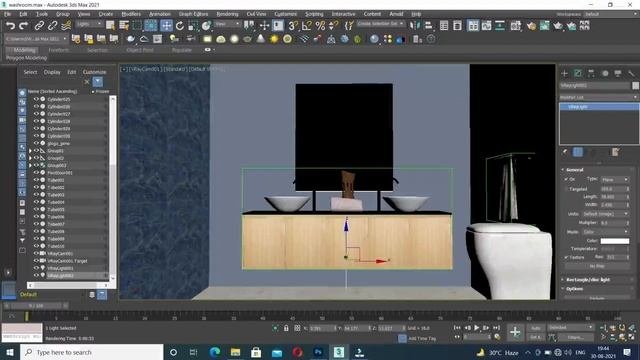Click the time slider frame handle
This screenshot has height=360, width=640.
coord(36,306)
